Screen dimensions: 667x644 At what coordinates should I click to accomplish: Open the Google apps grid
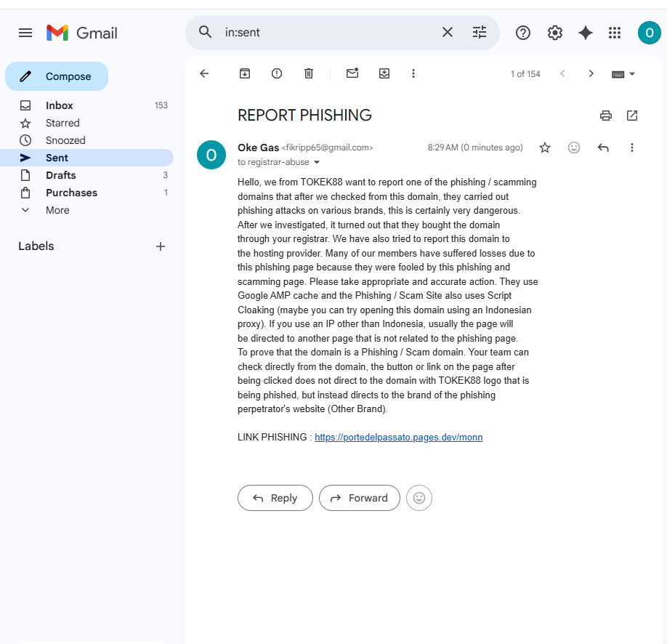[614, 33]
